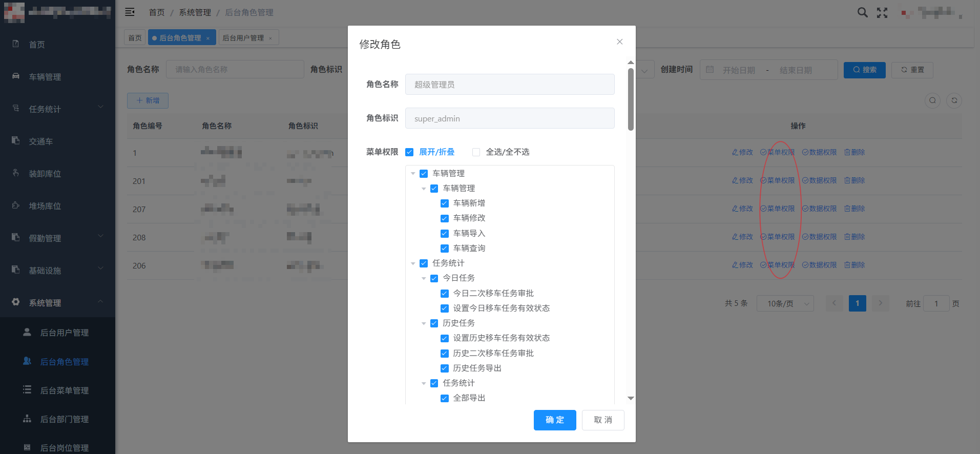Image resolution: width=980 pixels, height=454 pixels.
Task: Uncheck the 全部导出 checkbox
Action: click(x=445, y=398)
